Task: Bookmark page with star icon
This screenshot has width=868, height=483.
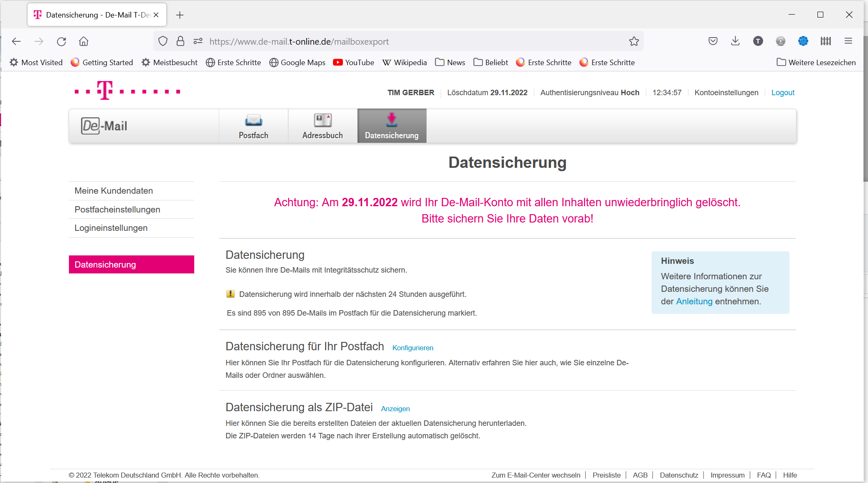Action: tap(634, 41)
